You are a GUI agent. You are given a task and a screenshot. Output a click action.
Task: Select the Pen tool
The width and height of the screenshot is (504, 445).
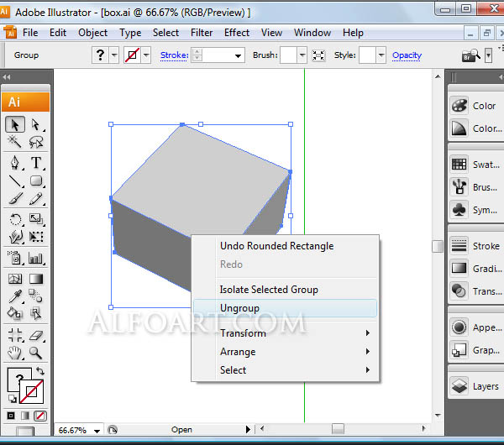[15, 162]
